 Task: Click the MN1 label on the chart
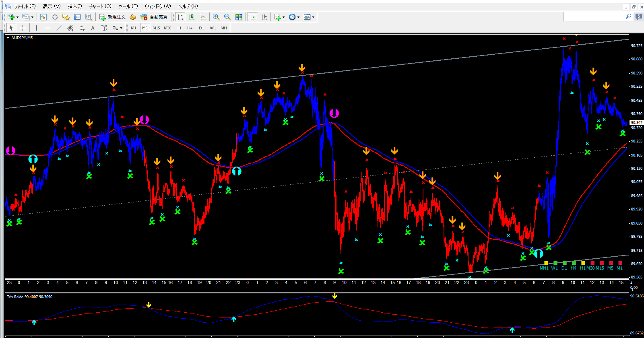click(544, 268)
